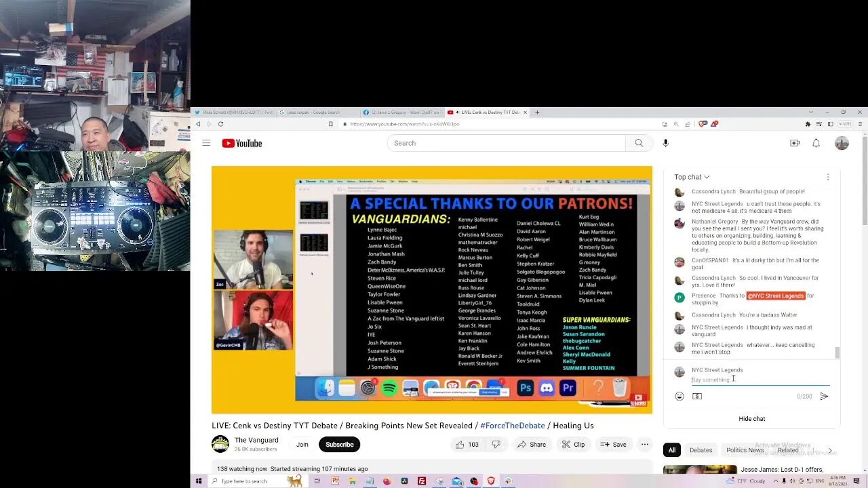The height and width of the screenshot is (488, 868).
Task: Open the taskbar clock 4:36 PM
Action: (x=838, y=481)
